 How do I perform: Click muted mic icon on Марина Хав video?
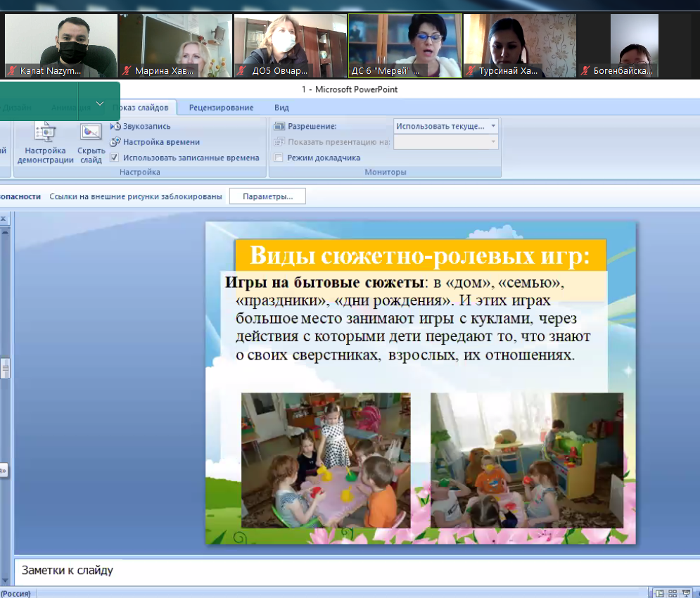click(127, 70)
